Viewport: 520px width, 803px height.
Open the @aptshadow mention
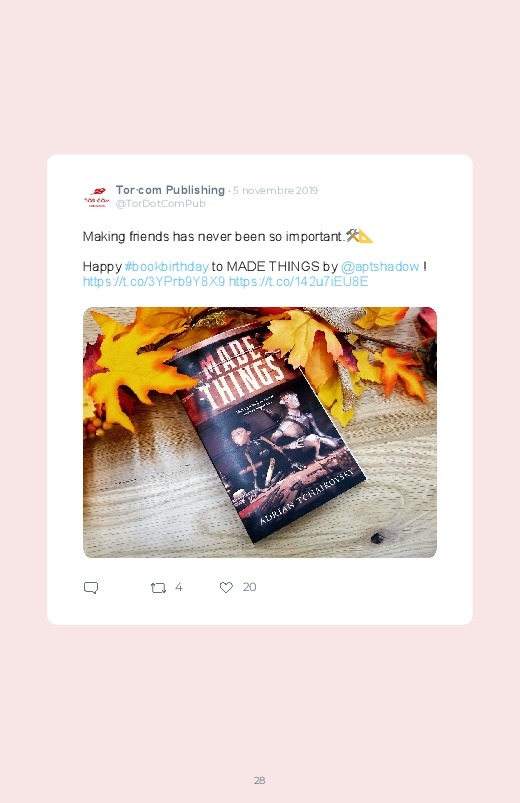[x=380, y=267]
